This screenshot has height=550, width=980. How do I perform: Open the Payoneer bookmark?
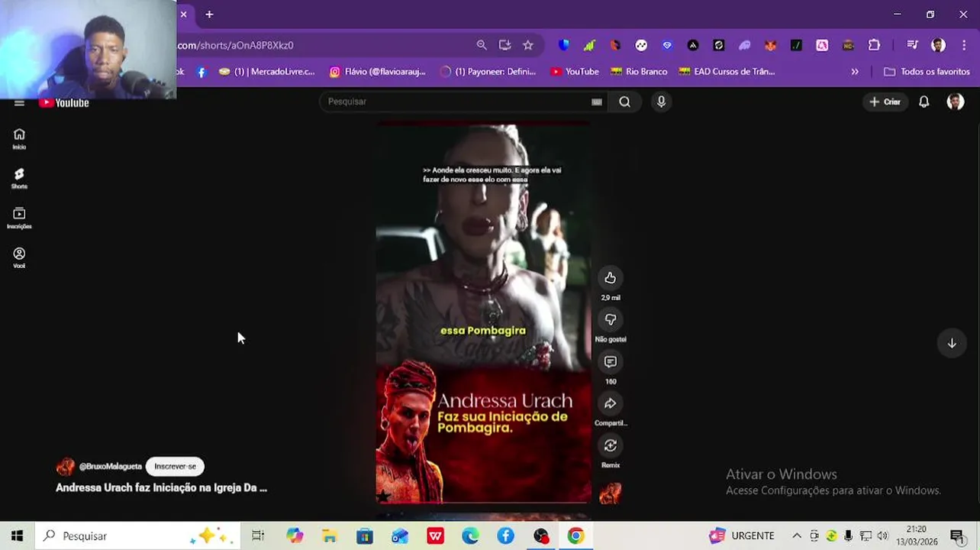pyautogui.click(x=488, y=72)
